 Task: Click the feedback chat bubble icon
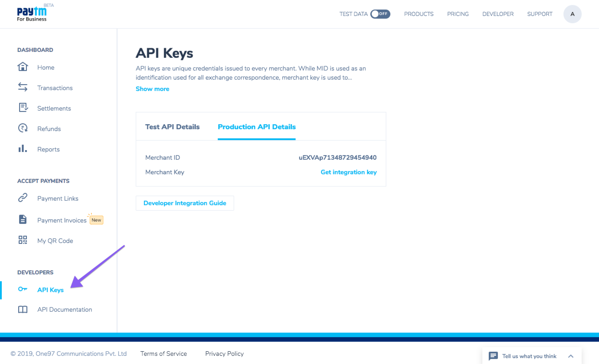pos(493,356)
